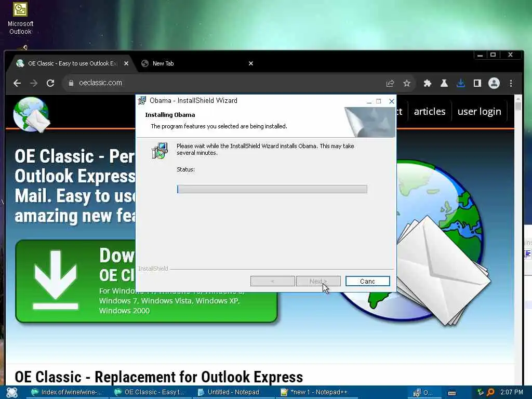Open the taskbar start menu icon
This screenshot has width=532, height=399.
pos(12,392)
